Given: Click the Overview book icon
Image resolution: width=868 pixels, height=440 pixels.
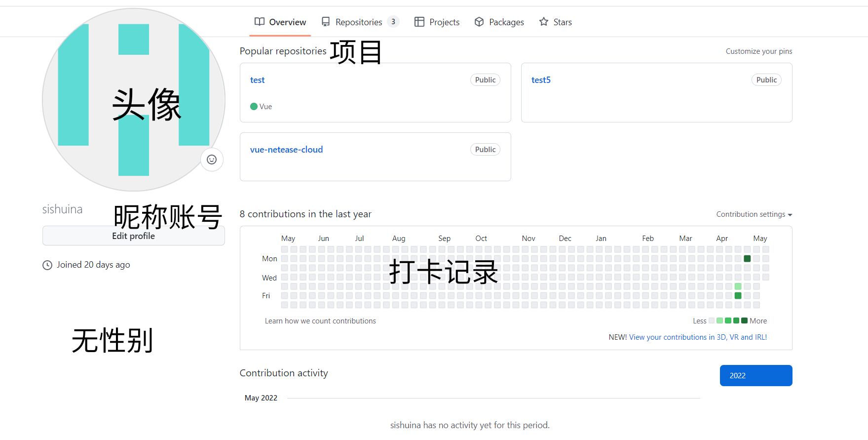Looking at the screenshot, I should click(x=259, y=22).
